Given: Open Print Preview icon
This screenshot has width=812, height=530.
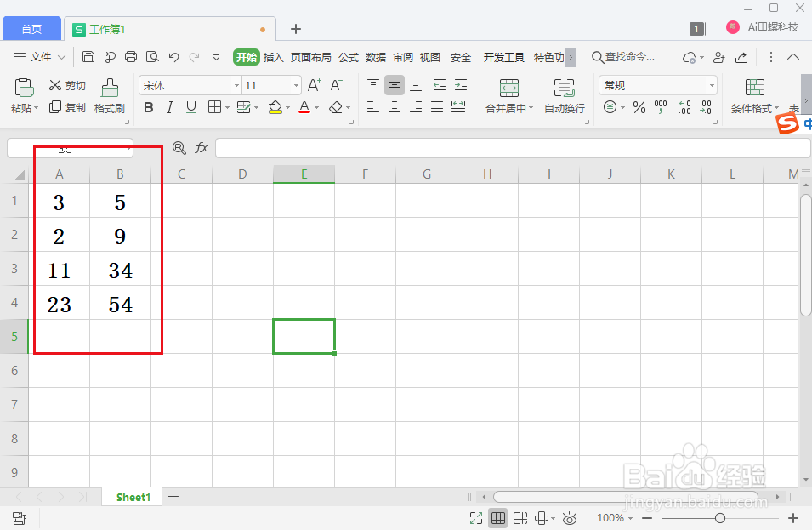Looking at the screenshot, I should tap(152, 57).
